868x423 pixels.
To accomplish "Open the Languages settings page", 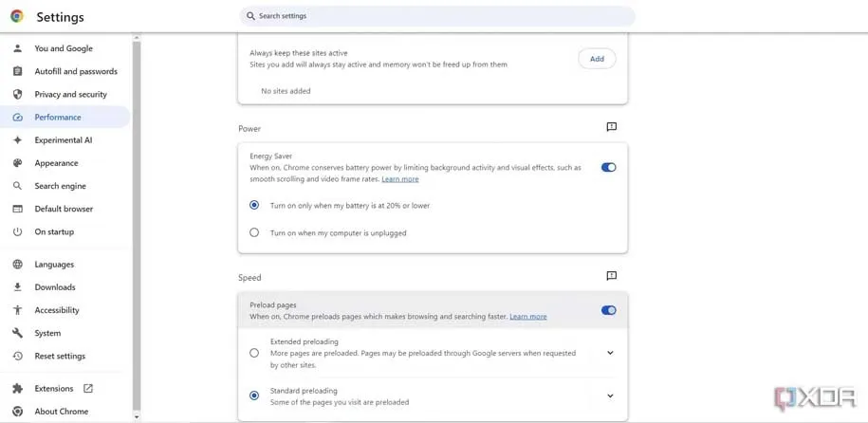I will point(54,265).
